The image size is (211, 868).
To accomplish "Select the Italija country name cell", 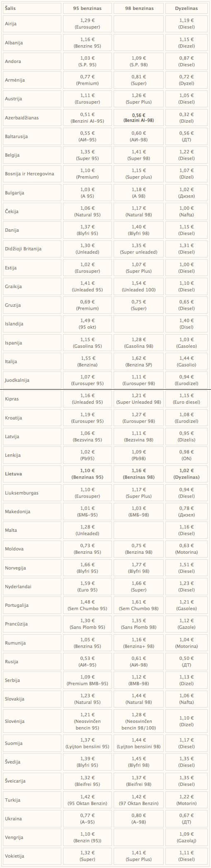I will 31,361.
